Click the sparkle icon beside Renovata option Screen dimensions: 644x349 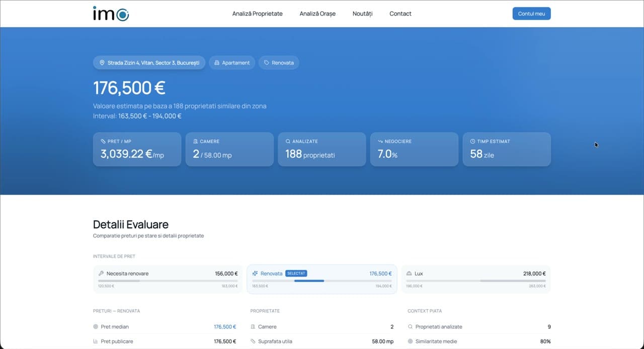click(x=255, y=274)
